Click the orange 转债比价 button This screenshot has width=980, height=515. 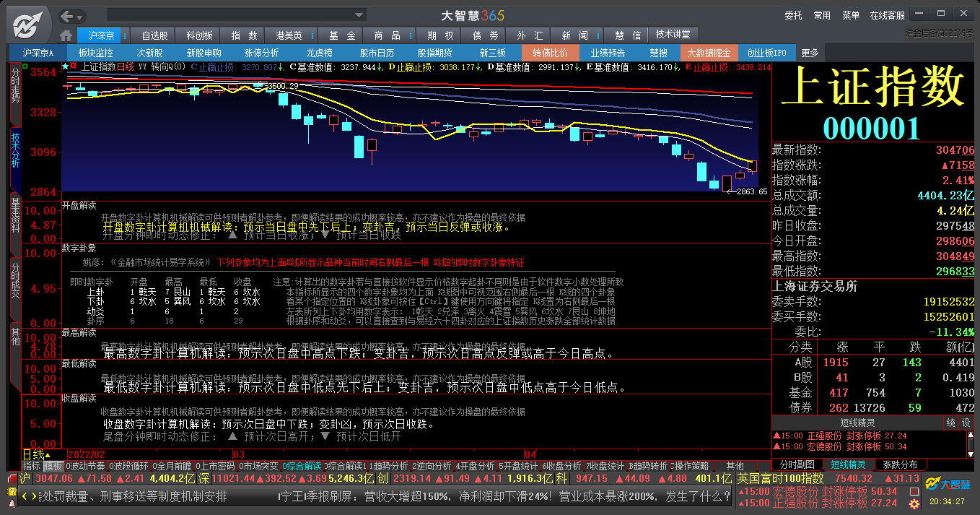tap(550, 53)
